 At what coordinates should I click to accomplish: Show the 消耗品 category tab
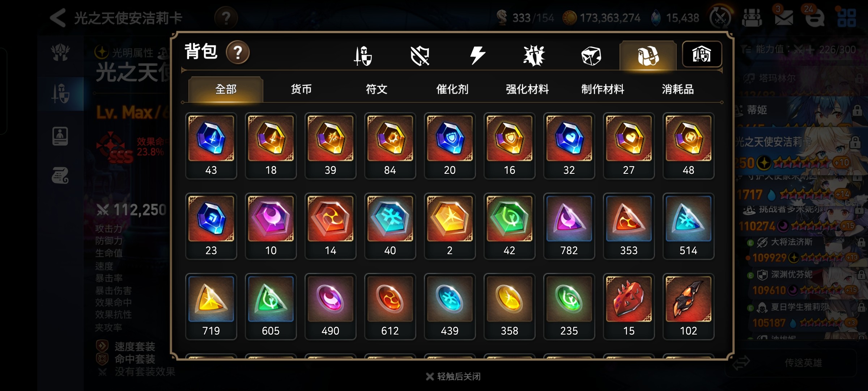(x=678, y=89)
